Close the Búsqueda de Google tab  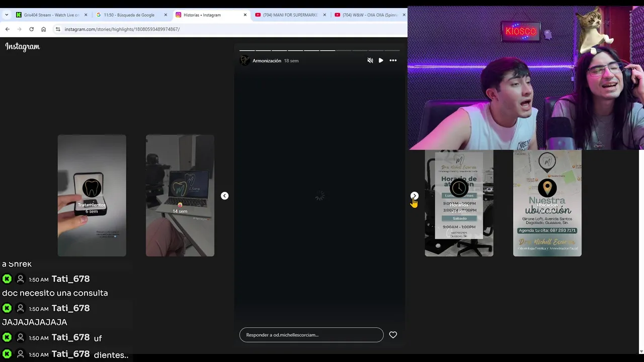click(x=166, y=15)
